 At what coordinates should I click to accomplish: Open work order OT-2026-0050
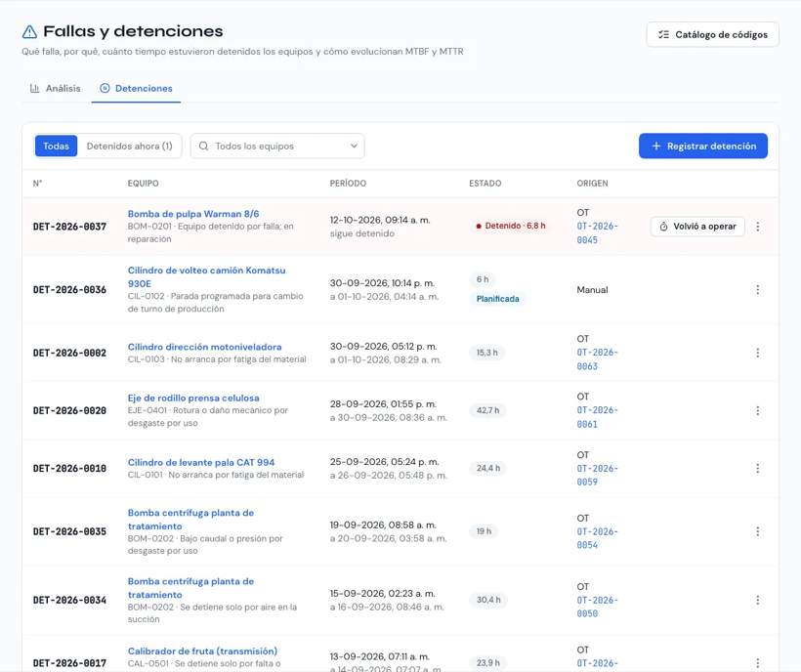(597, 607)
